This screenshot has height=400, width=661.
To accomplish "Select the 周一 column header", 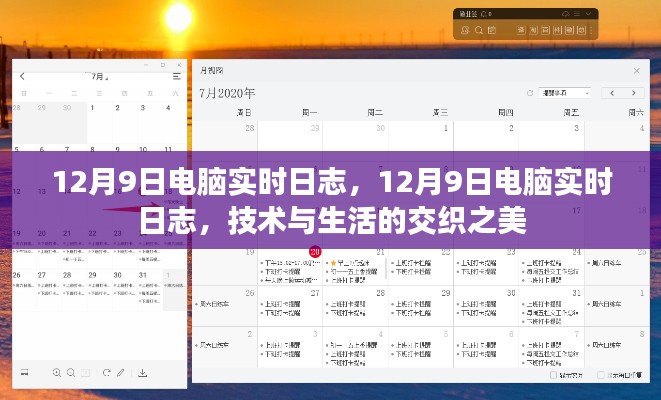I will click(309, 113).
